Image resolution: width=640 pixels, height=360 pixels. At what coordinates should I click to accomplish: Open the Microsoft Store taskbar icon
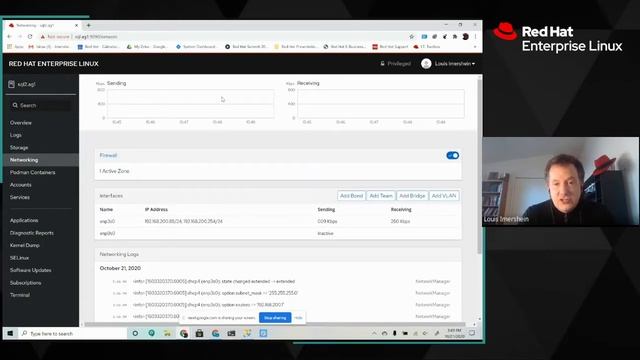pyautogui.click(x=199, y=333)
